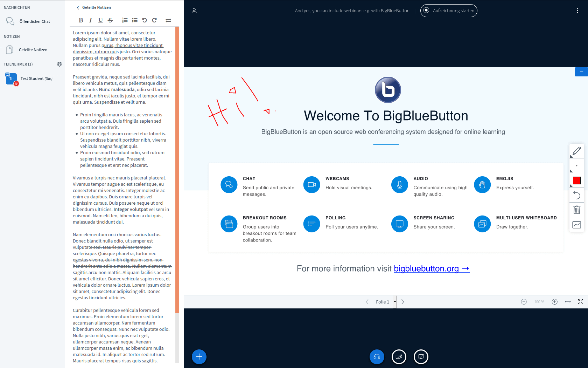588x368 pixels.
Task: Minimize the presentation
Action: point(581,72)
